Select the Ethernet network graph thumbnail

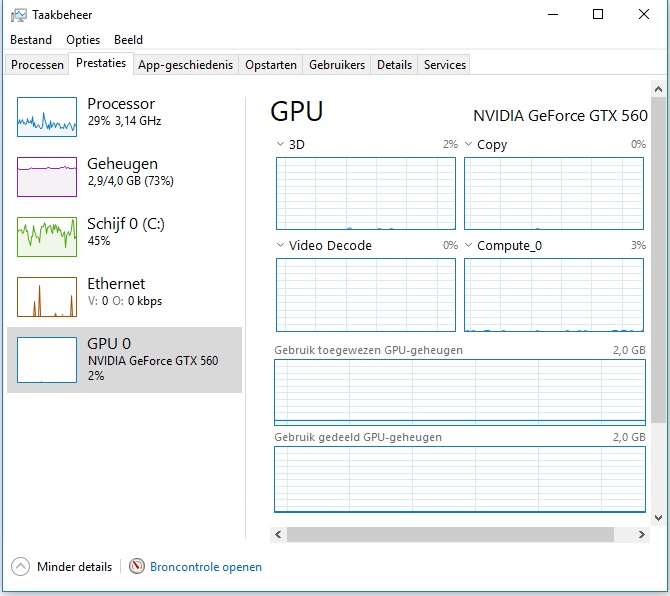click(47, 297)
